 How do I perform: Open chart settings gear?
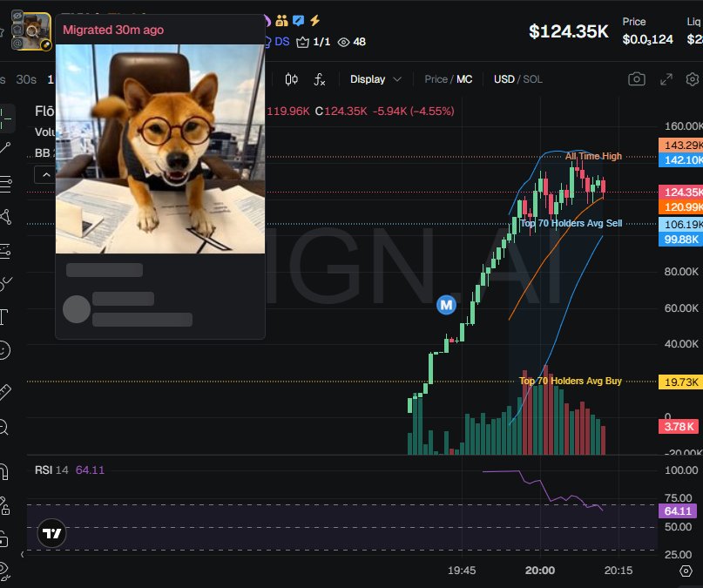[693, 79]
